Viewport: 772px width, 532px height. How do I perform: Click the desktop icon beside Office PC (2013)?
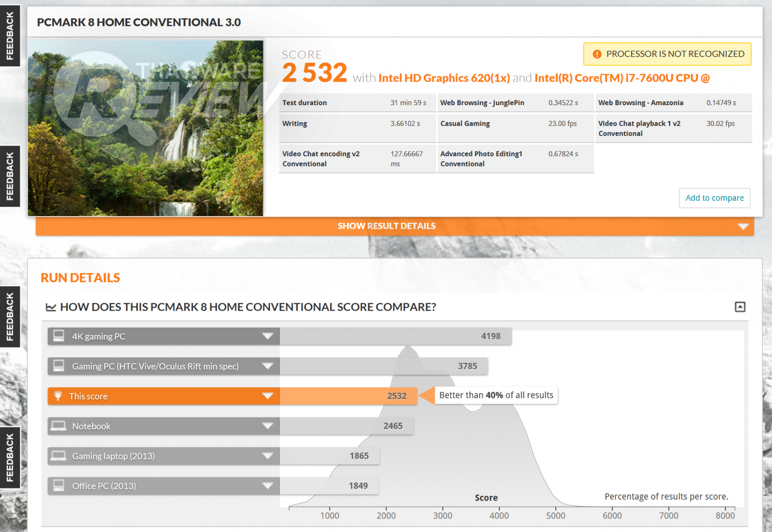pos(59,486)
